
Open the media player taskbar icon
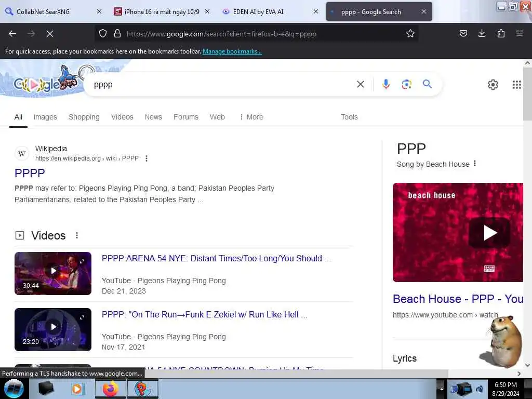click(x=77, y=389)
